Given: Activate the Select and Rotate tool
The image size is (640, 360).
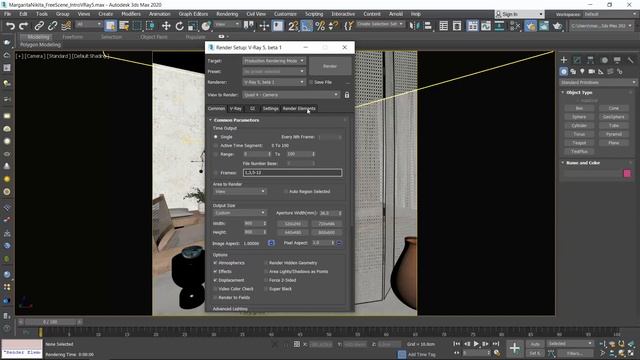Looking at the screenshot, I should [180, 26].
